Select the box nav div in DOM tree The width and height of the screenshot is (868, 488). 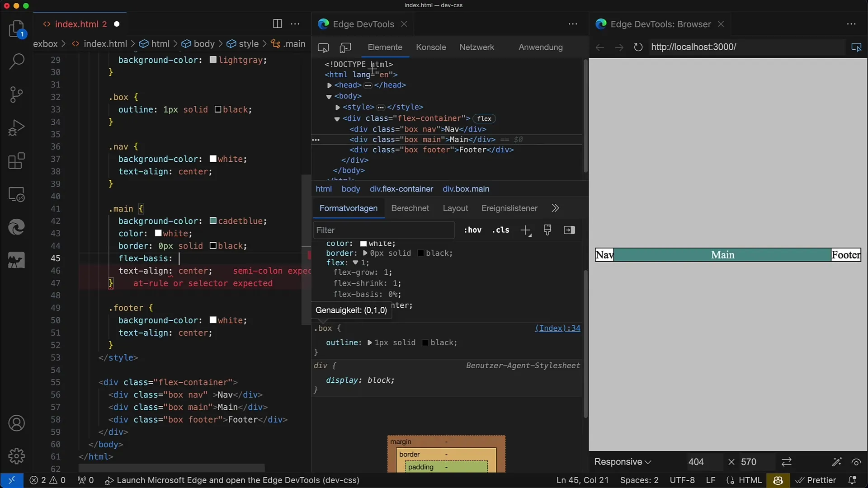[418, 129]
